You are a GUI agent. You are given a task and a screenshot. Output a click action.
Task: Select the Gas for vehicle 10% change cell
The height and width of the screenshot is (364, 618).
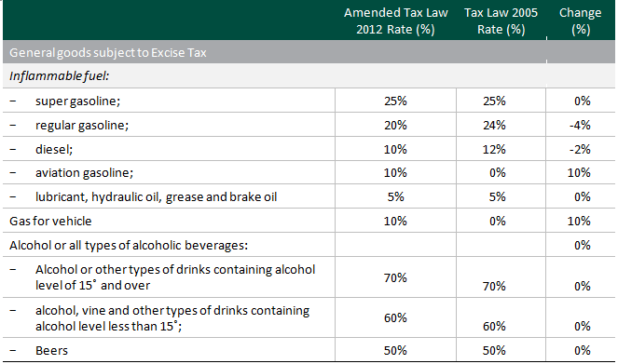579,222
